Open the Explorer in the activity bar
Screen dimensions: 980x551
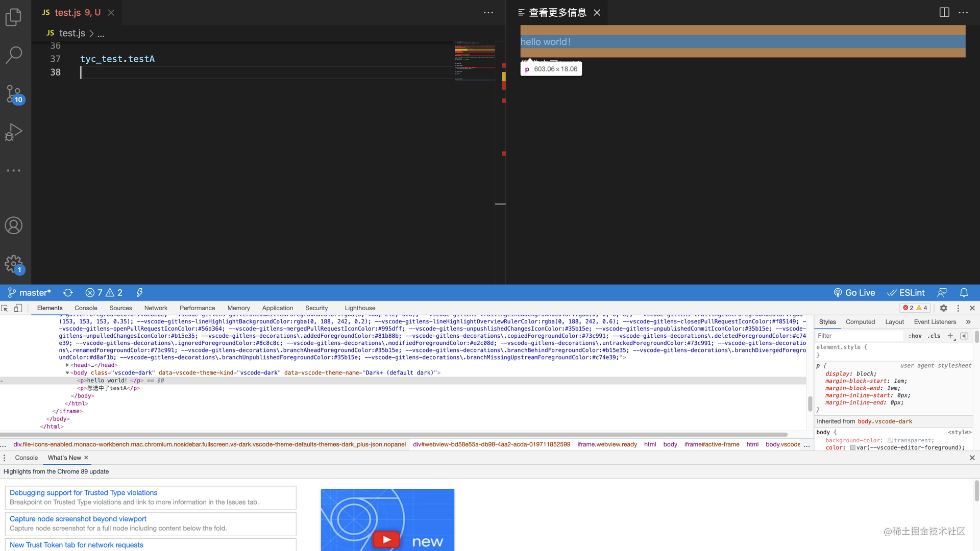click(14, 17)
